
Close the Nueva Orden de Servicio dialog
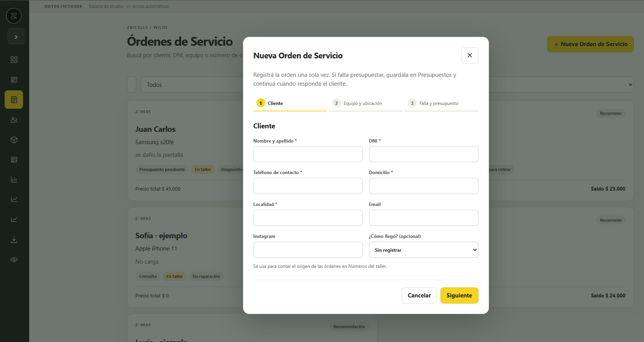[470, 55]
